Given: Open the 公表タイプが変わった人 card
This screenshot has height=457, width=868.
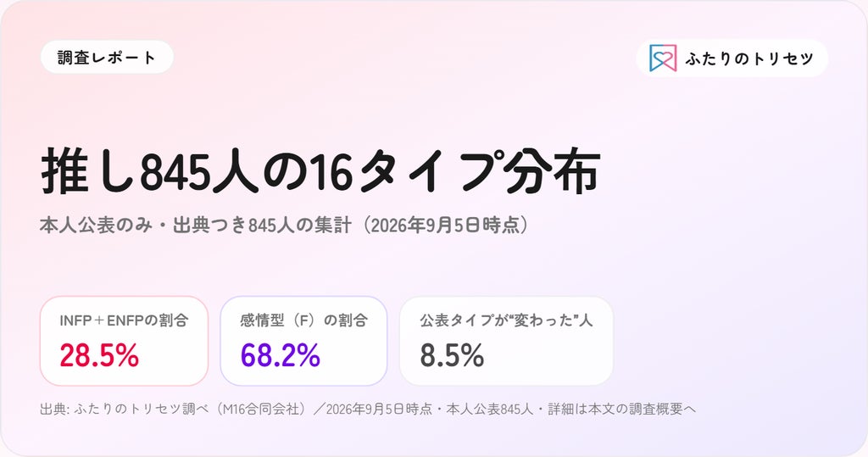Looking at the screenshot, I should [x=506, y=341].
